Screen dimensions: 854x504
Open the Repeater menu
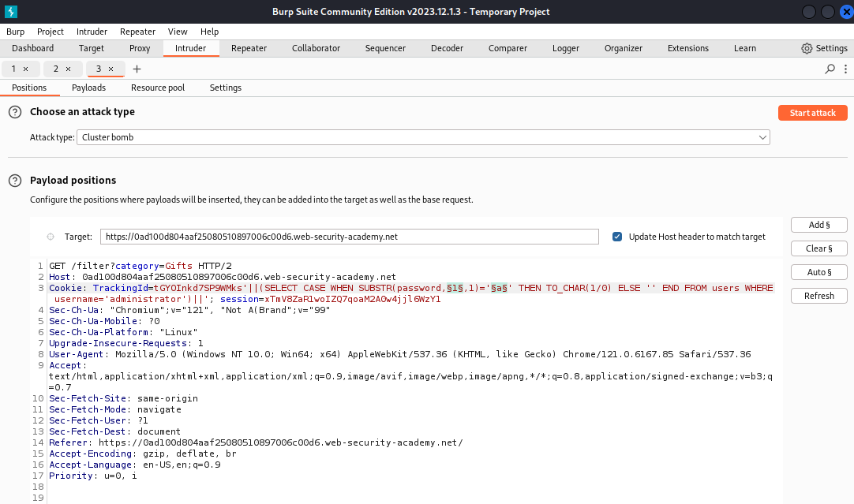(137, 32)
